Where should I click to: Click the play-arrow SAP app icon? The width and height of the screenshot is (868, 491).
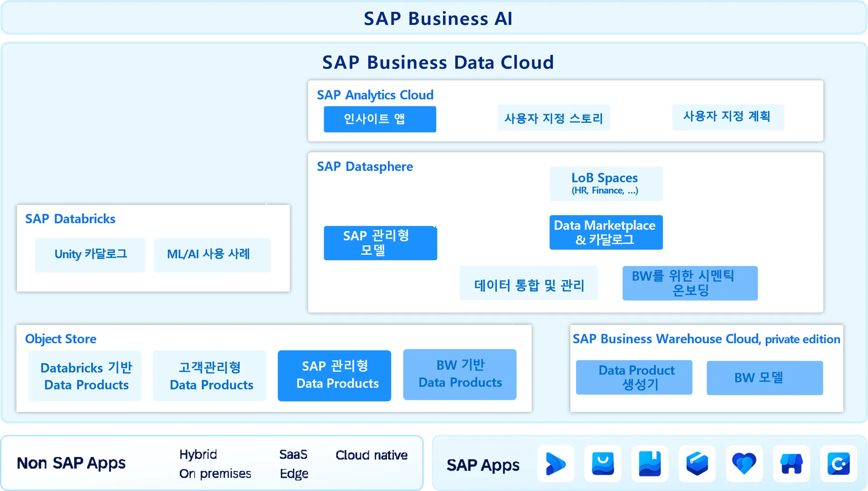coord(556,464)
